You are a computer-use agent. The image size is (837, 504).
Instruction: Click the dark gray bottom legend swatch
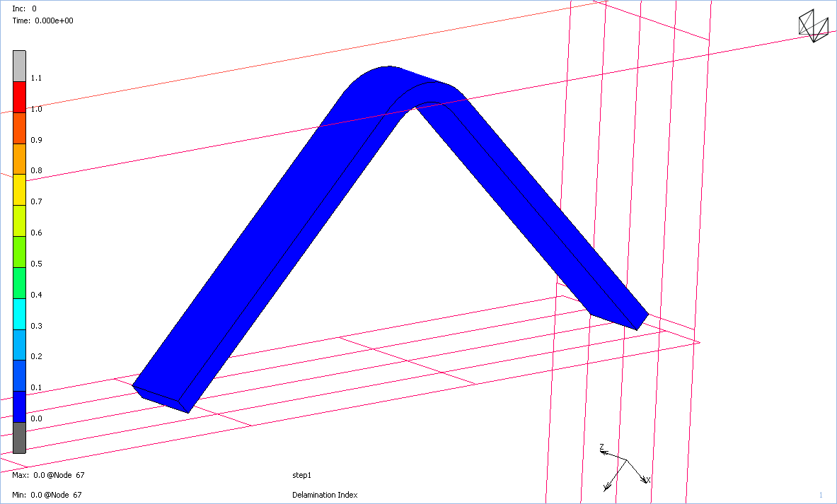point(19,438)
